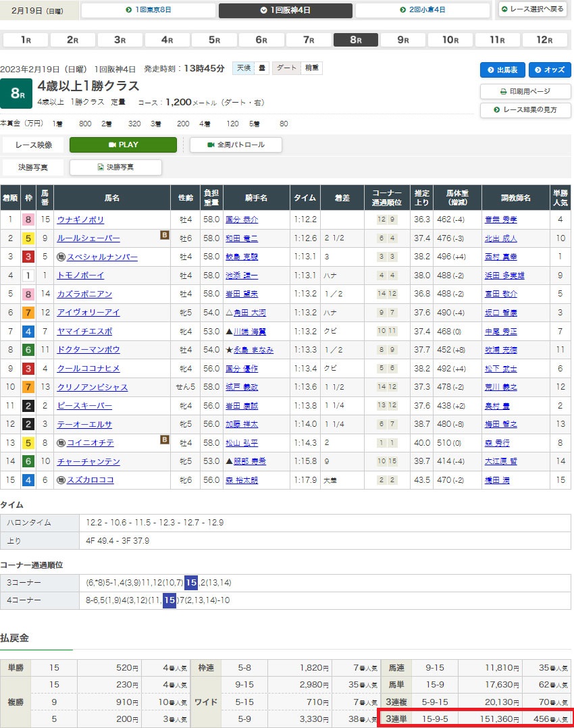Click the オッズ odds button
Screen dimensions: 574x728
[550, 70]
